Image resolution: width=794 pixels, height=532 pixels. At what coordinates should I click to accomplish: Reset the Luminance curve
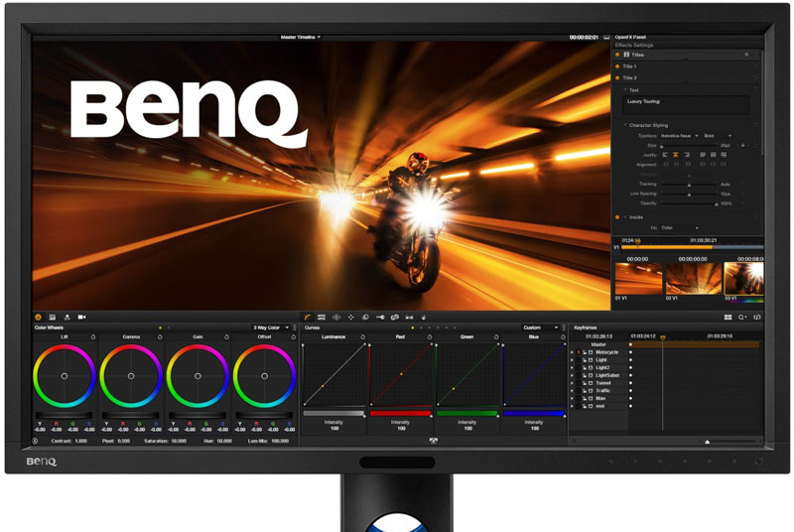pyautogui.click(x=362, y=337)
